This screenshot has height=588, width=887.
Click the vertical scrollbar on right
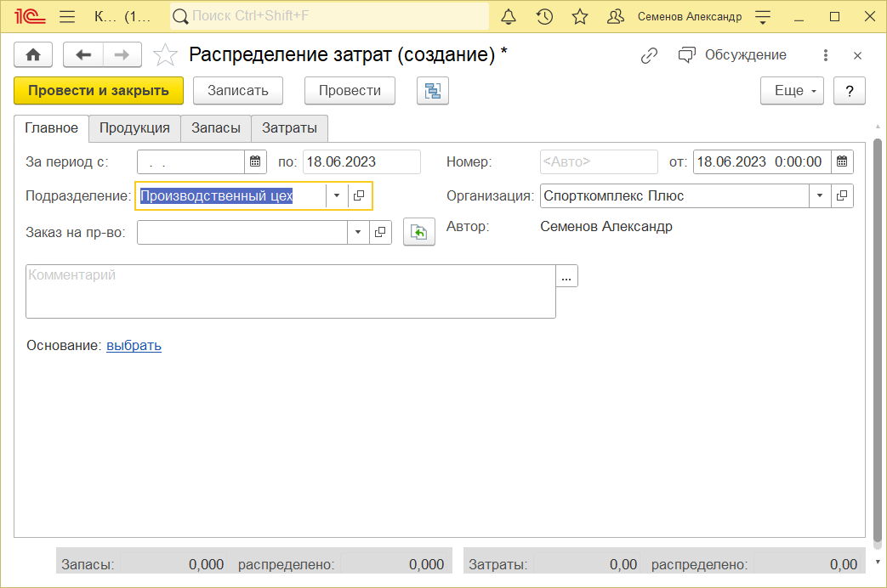coord(878,339)
